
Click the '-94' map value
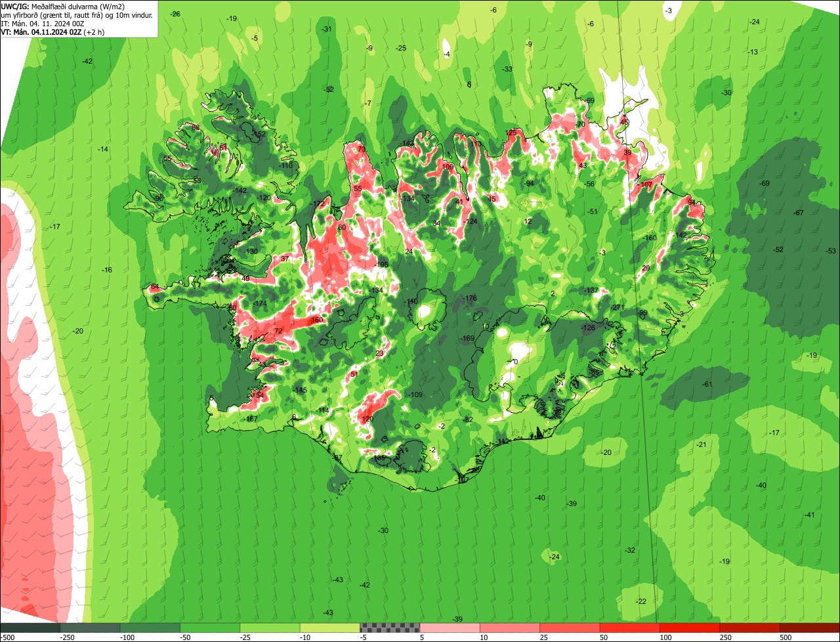point(529,183)
